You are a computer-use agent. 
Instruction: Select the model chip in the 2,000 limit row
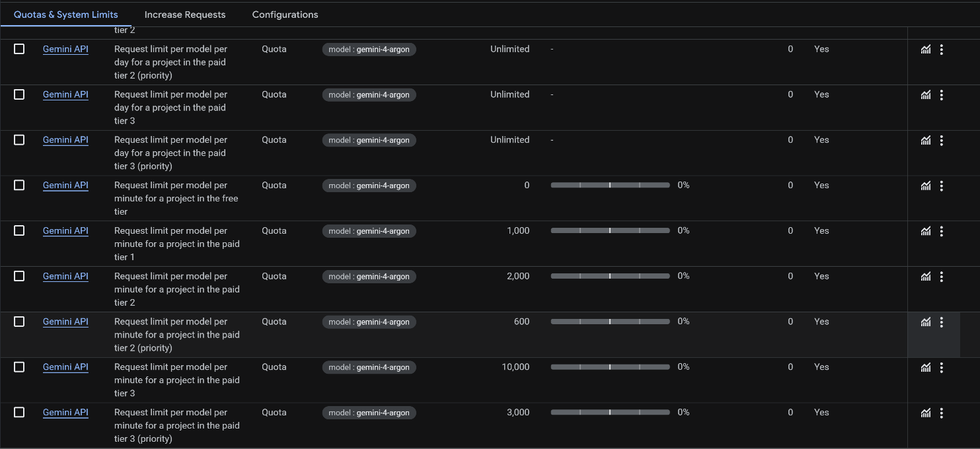click(x=369, y=277)
